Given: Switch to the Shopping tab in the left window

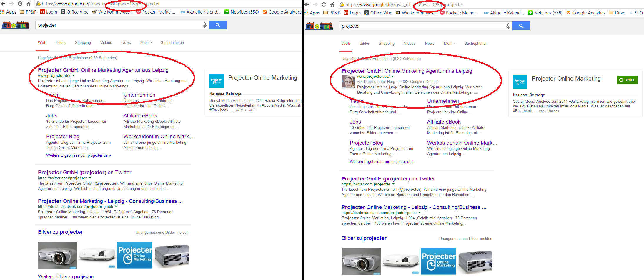Looking at the screenshot, I should click(83, 43).
